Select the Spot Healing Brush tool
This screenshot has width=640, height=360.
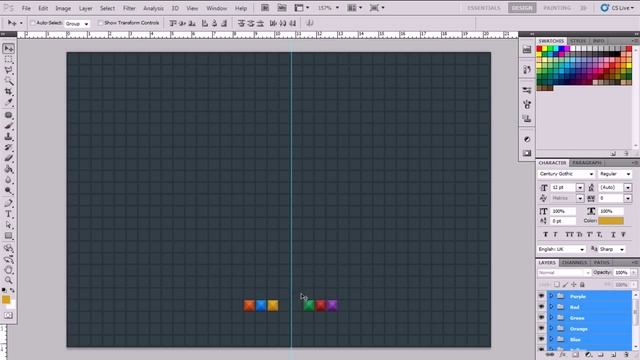pyautogui.click(x=8, y=116)
